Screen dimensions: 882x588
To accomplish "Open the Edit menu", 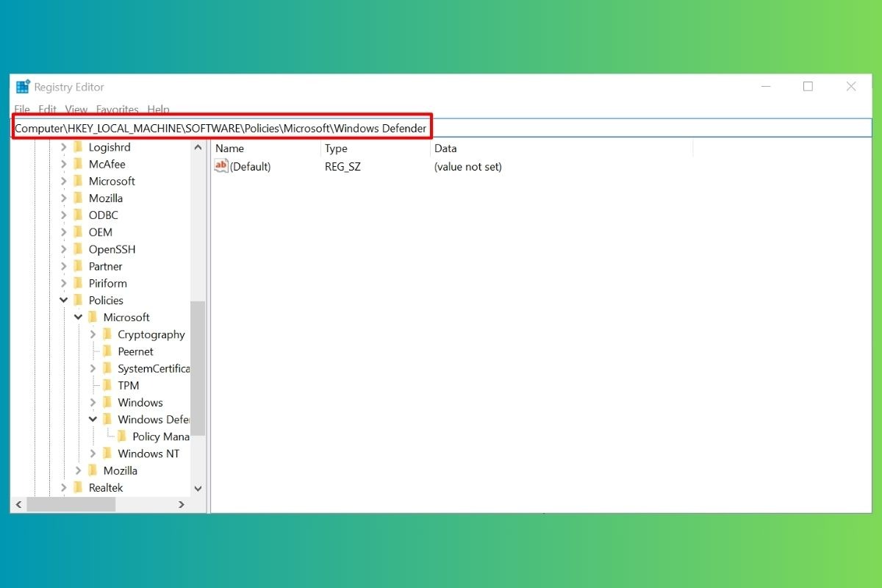I will 48,110.
